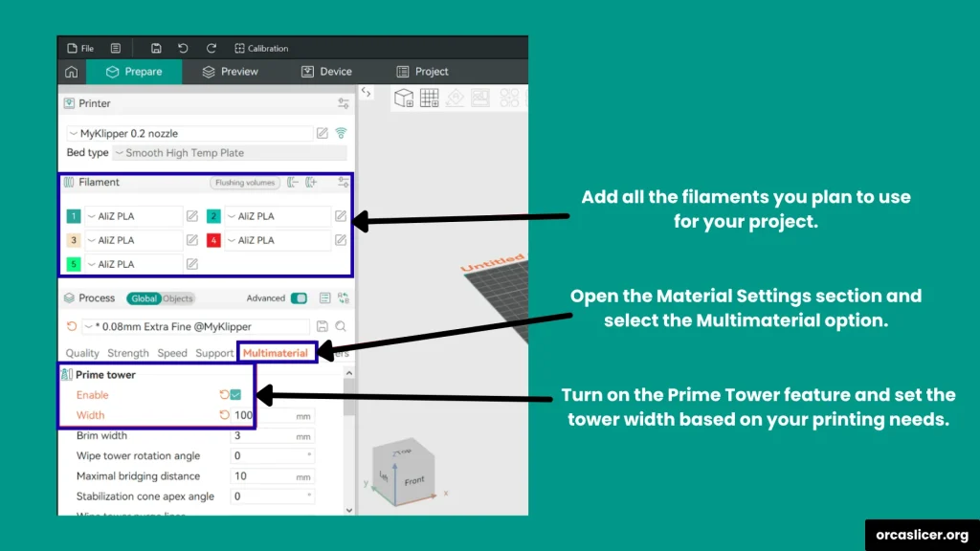This screenshot has width=980, height=551.
Task: Open the Bed type dropdown
Action: pos(230,153)
